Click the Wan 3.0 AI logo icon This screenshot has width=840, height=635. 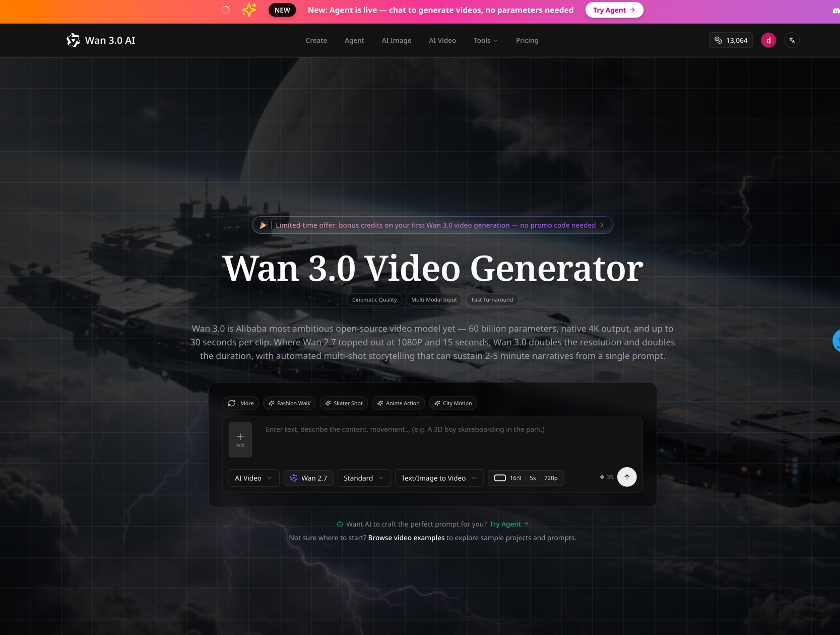click(x=73, y=40)
